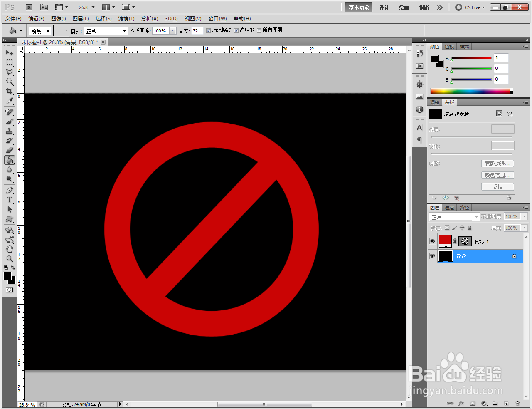Add a vector mask in Masks panel
The width and height of the screenshot is (532, 409).
pyautogui.click(x=510, y=114)
